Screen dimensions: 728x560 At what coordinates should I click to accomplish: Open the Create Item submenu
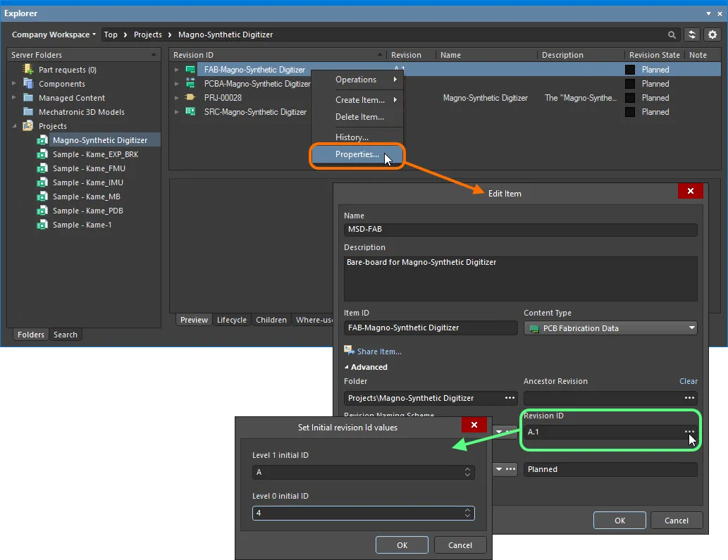click(357, 100)
